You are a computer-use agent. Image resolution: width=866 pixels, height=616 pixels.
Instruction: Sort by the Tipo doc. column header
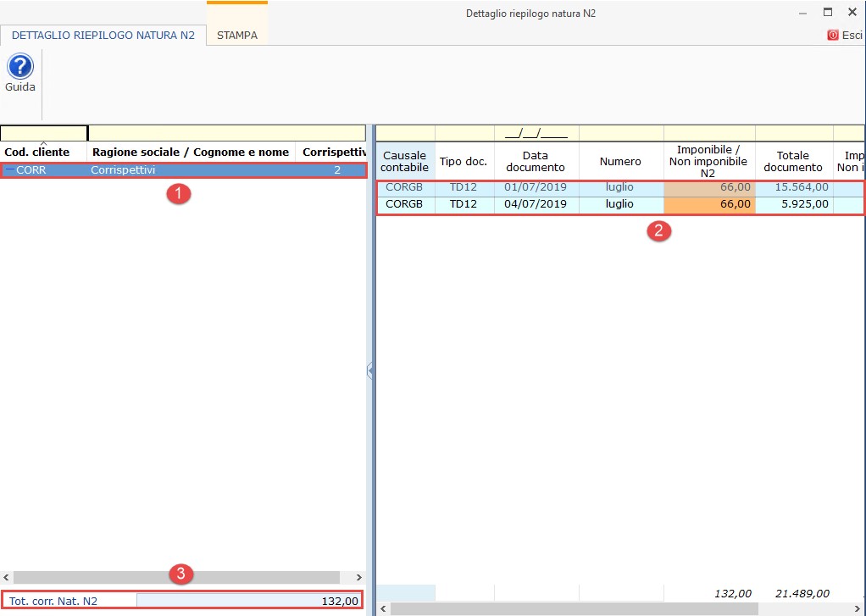tap(464, 161)
